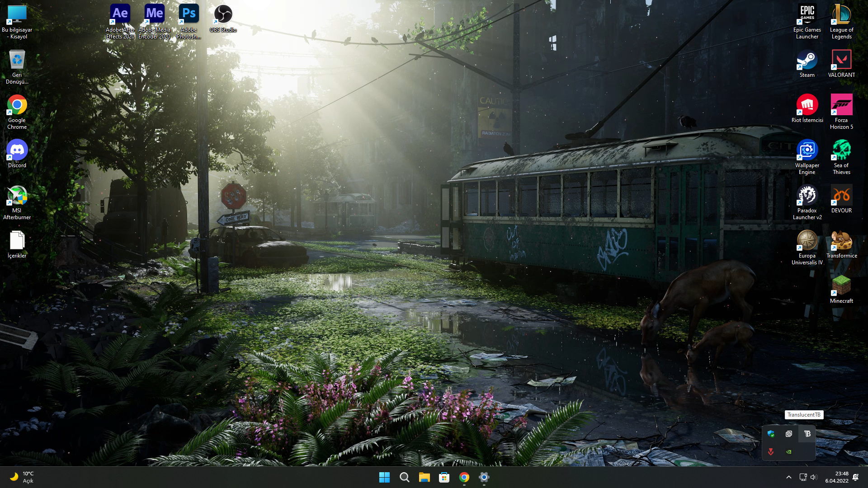
Task: Open the clock and date calendar flyout
Action: click(837, 477)
